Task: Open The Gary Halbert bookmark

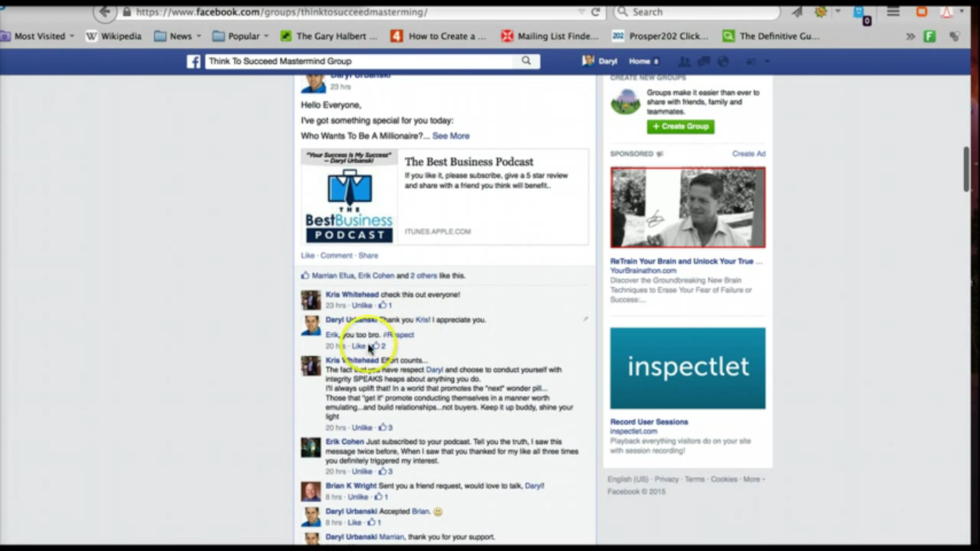Action: [x=329, y=36]
